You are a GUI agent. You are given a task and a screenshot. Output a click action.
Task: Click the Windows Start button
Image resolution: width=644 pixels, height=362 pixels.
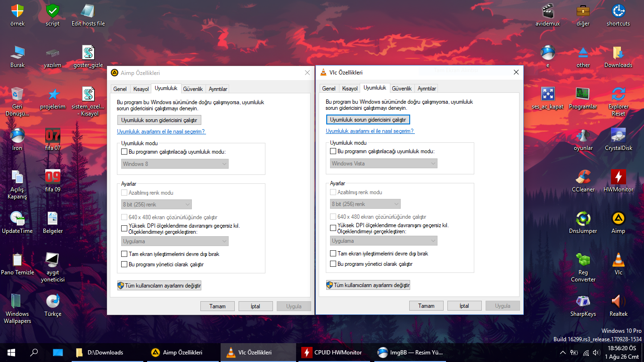tap(11, 352)
